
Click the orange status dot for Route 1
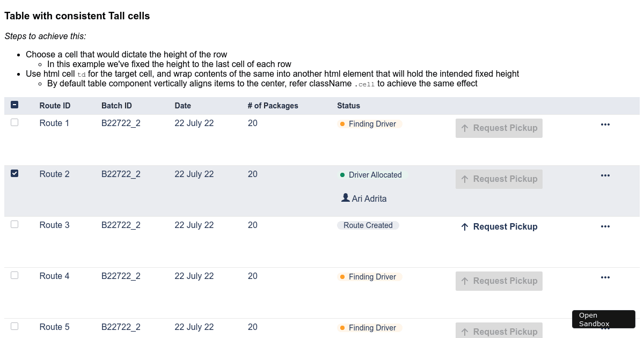click(x=342, y=124)
